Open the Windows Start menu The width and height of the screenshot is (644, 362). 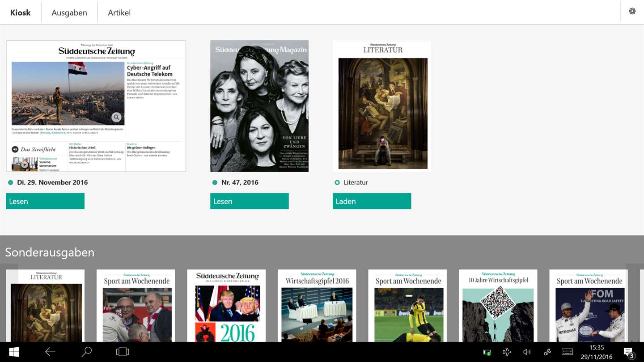click(x=14, y=352)
